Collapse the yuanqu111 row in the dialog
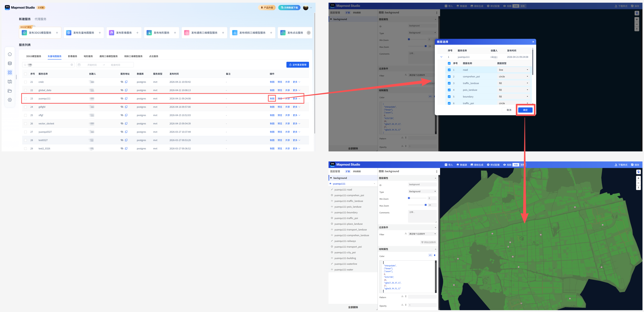Screen dimensions: 644x312 (x=441, y=57)
